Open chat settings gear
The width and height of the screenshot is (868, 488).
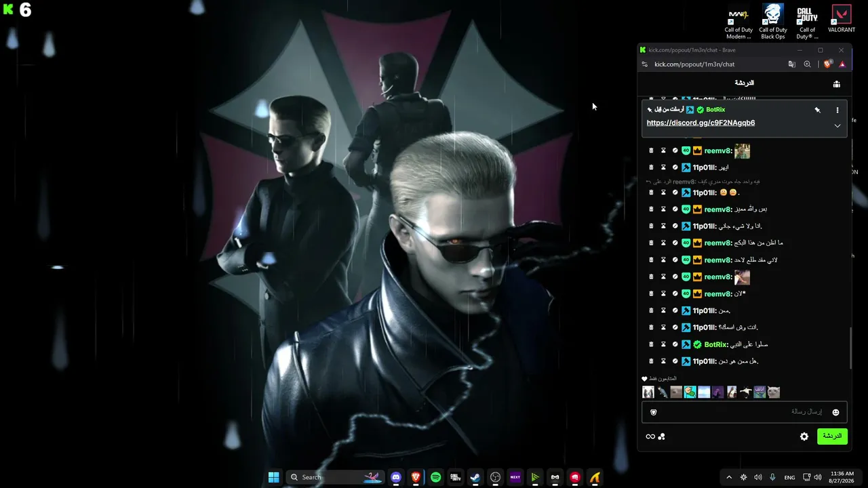(804, 436)
